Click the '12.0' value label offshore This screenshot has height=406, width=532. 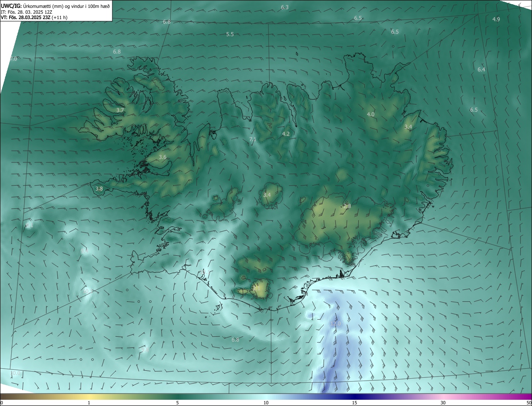pos(335,324)
